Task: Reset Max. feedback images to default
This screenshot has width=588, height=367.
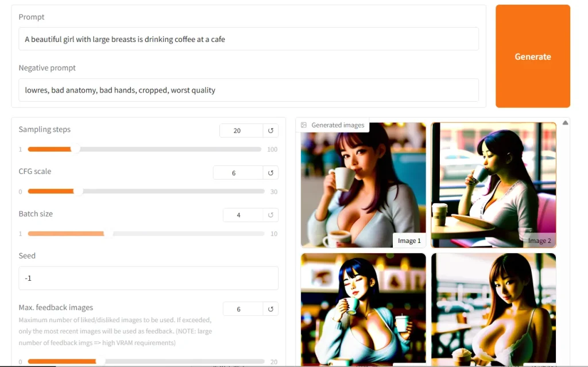Action: pos(270,308)
